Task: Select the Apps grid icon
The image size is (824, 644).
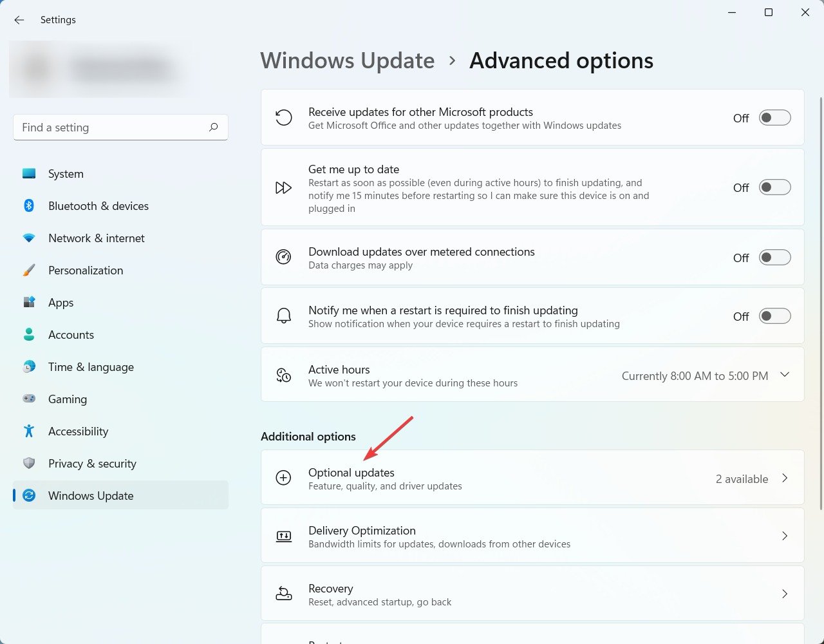Action: (29, 302)
